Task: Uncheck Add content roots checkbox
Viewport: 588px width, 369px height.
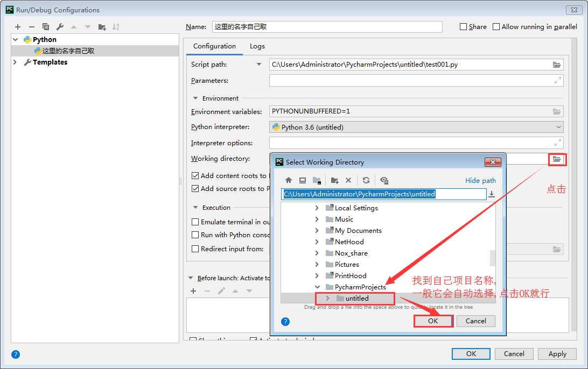Action: [195, 176]
